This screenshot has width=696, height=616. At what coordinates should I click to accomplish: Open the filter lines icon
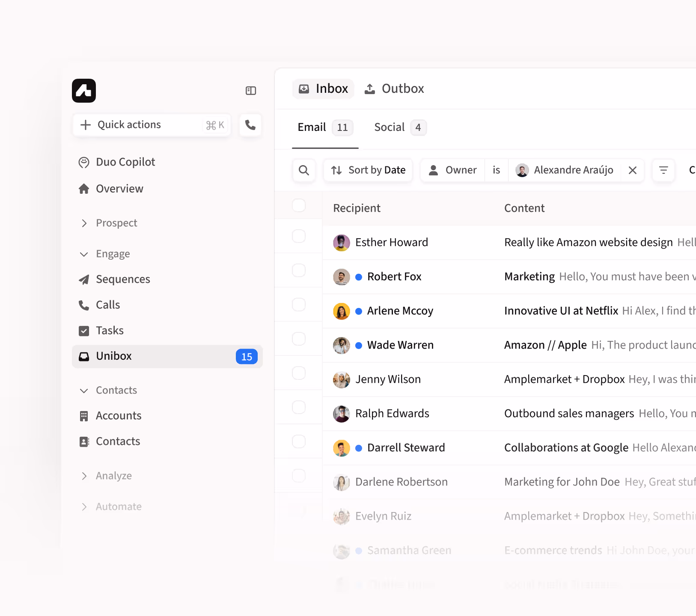[663, 170]
